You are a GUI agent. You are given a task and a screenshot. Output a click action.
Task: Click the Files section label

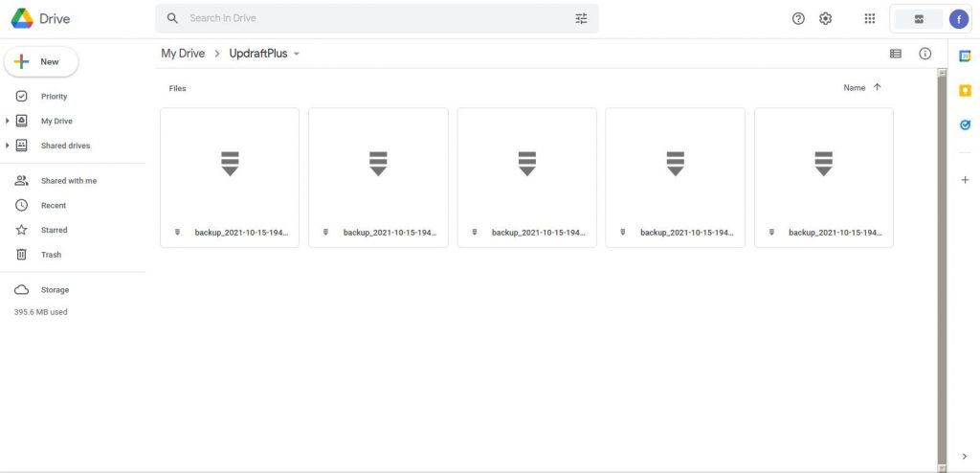pos(177,88)
